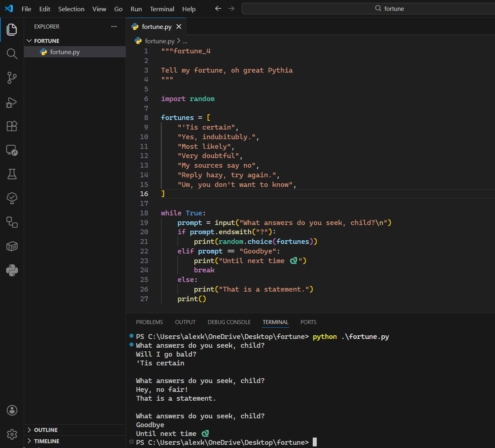Click the command center search bar

[368, 8]
